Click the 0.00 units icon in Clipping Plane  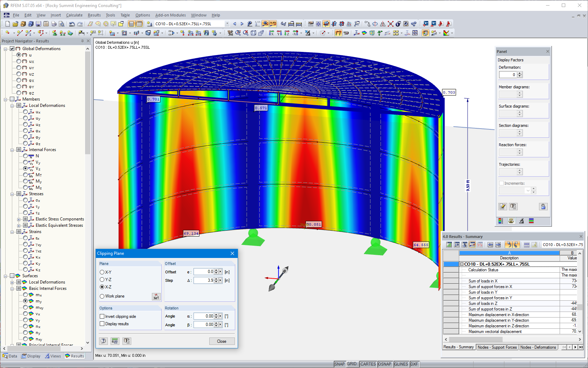(115, 341)
